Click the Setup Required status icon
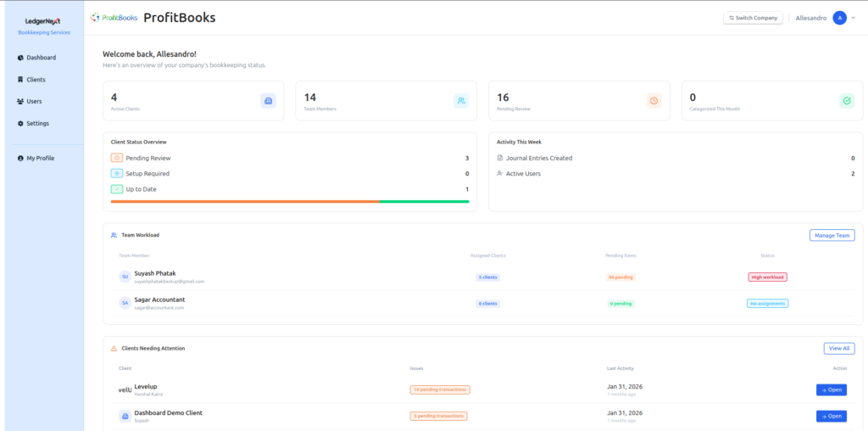 point(117,173)
